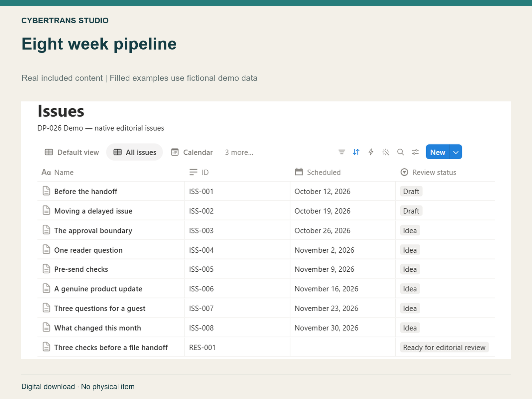Click the October 26, 2026 date
Image resolution: width=532 pixels, height=399 pixels.
tap(323, 231)
